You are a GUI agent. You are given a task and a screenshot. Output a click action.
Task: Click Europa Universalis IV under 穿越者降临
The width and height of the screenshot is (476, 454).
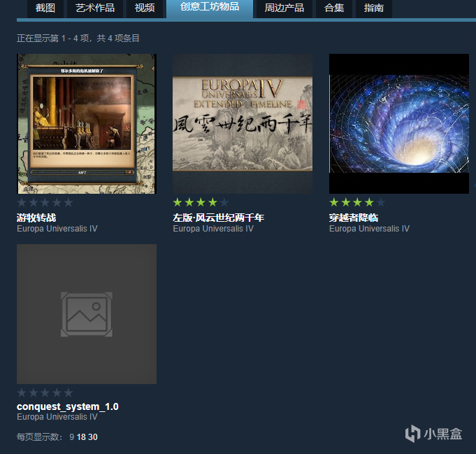[x=369, y=229]
